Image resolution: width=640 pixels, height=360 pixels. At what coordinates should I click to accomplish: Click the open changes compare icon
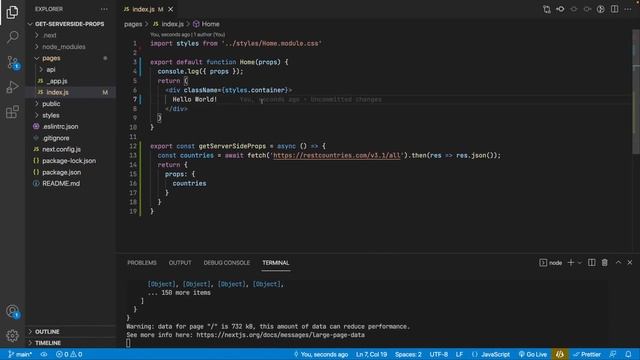coord(547,9)
